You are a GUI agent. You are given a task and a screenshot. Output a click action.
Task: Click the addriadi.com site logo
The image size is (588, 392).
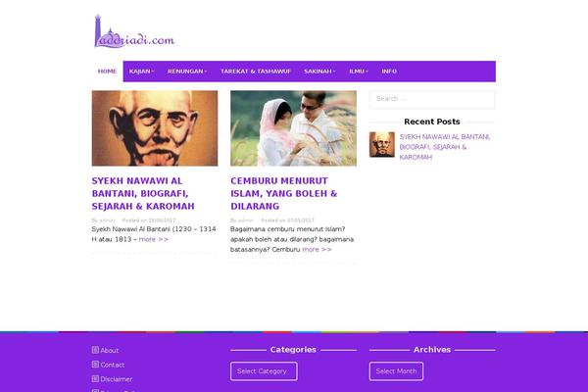pyautogui.click(x=134, y=31)
